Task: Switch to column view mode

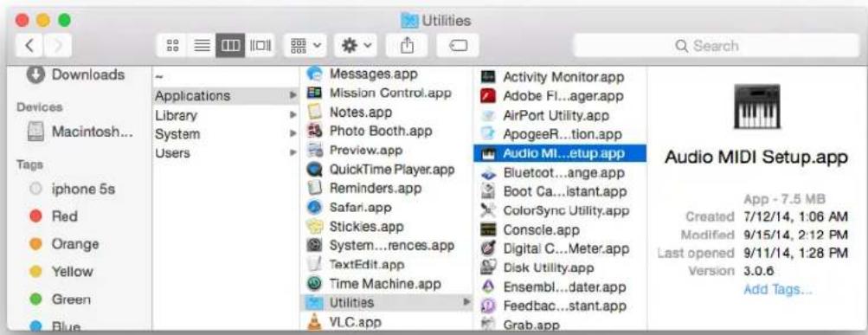Action: pos(229,45)
